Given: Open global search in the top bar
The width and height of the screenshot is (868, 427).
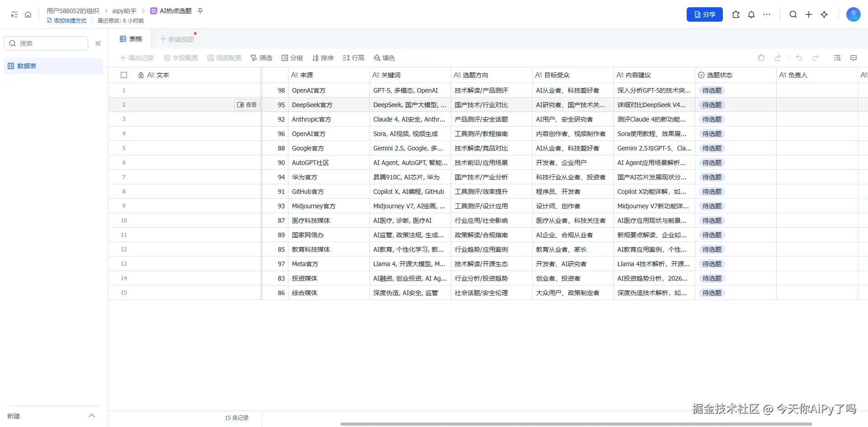Looking at the screenshot, I should (793, 14).
